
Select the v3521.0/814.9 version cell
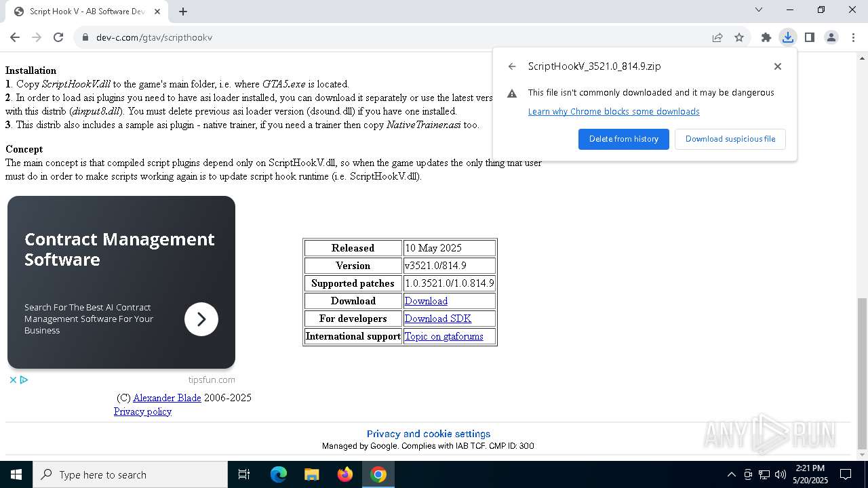pos(449,266)
